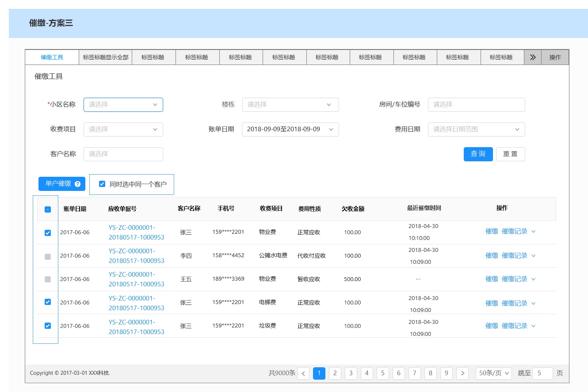Click the help icon on 单户催缴 button
588x392 pixels.
click(78, 184)
